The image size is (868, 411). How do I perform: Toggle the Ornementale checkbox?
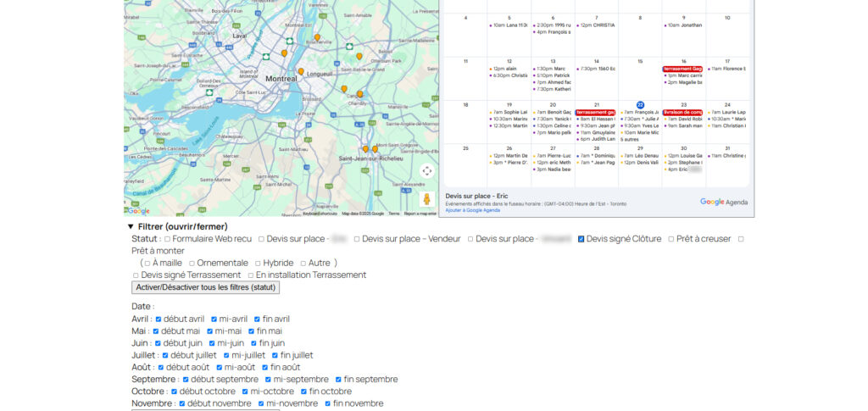click(x=192, y=264)
